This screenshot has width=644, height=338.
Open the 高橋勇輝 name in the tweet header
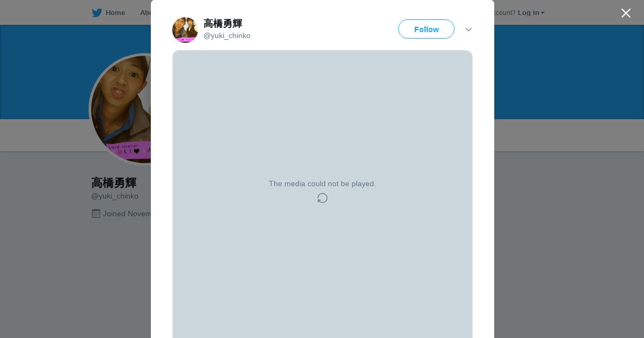(x=223, y=24)
